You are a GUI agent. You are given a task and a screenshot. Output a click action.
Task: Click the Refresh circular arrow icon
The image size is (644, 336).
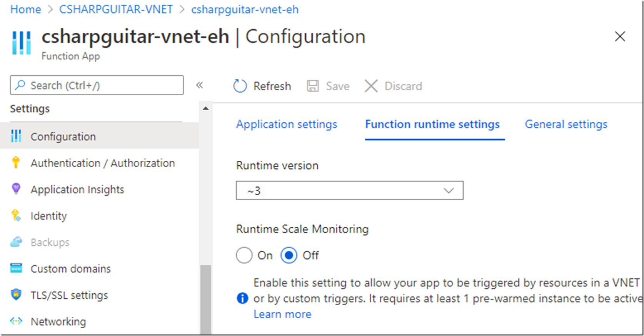pos(240,86)
